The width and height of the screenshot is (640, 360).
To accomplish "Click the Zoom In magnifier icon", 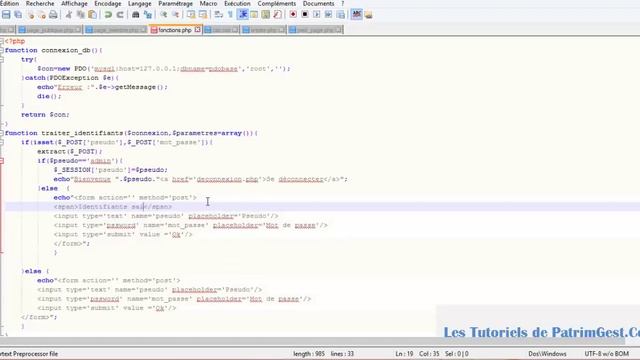I will point(163,15).
